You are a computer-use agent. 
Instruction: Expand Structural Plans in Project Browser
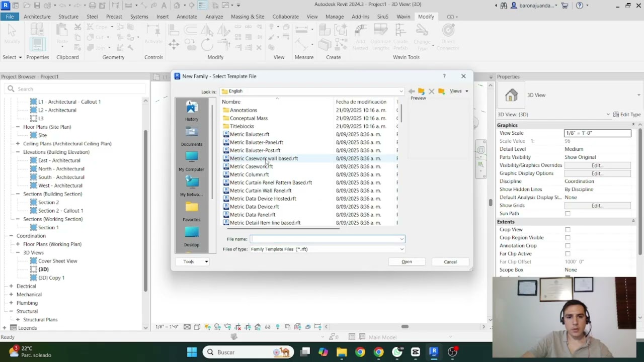pos(18,320)
